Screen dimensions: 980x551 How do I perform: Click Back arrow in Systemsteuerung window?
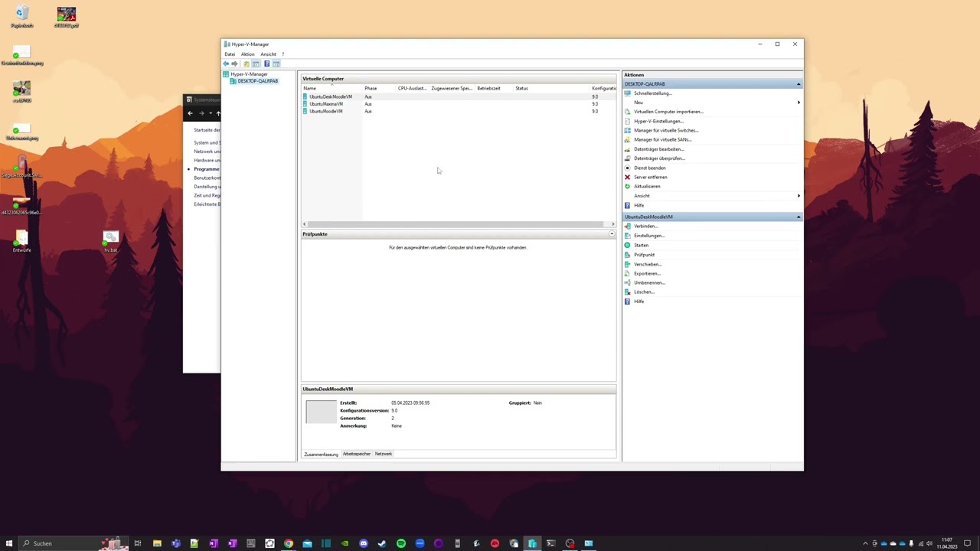point(191,113)
